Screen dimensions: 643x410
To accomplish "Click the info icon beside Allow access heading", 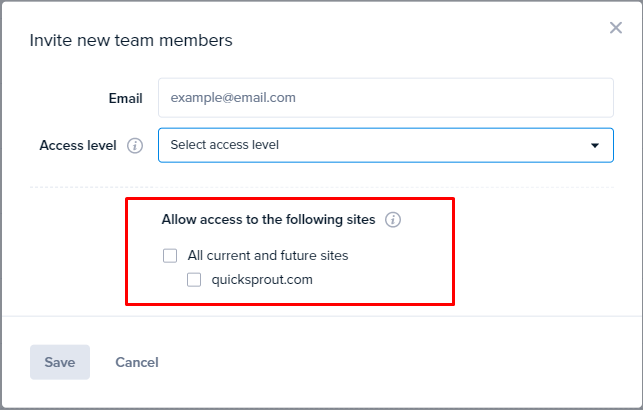I will (x=393, y=220).
